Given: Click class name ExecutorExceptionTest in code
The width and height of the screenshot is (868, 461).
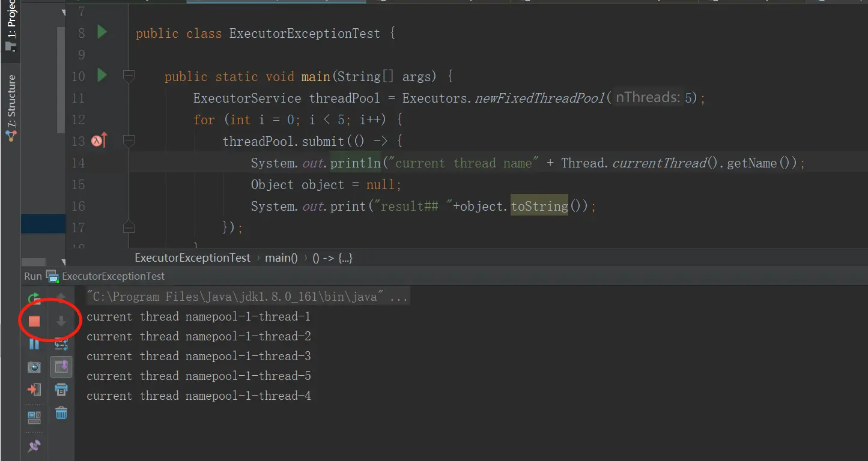Looking at the screenshot, I should click(x=305, y=34).
